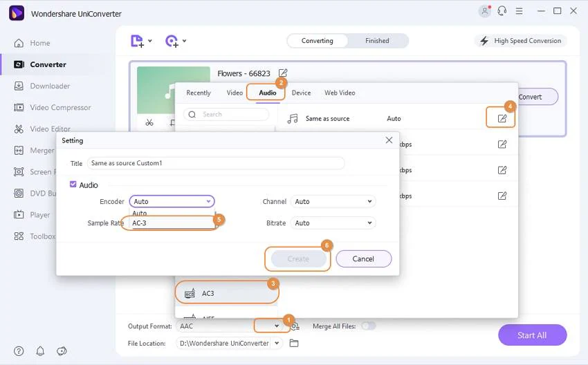
Task: Open the Toolbox icon in sidebar
Action: pyautogui.click(x=19, y=236)
